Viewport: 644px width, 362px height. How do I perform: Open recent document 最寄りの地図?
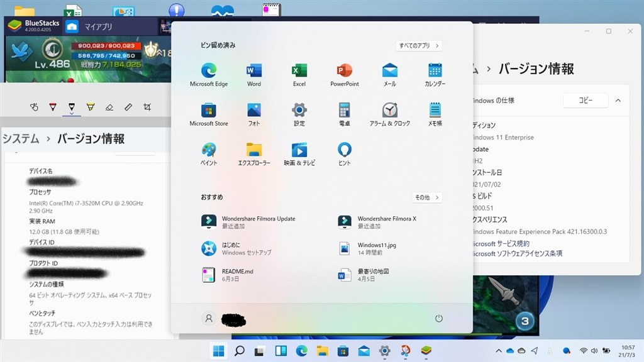(x=364, y=275)
